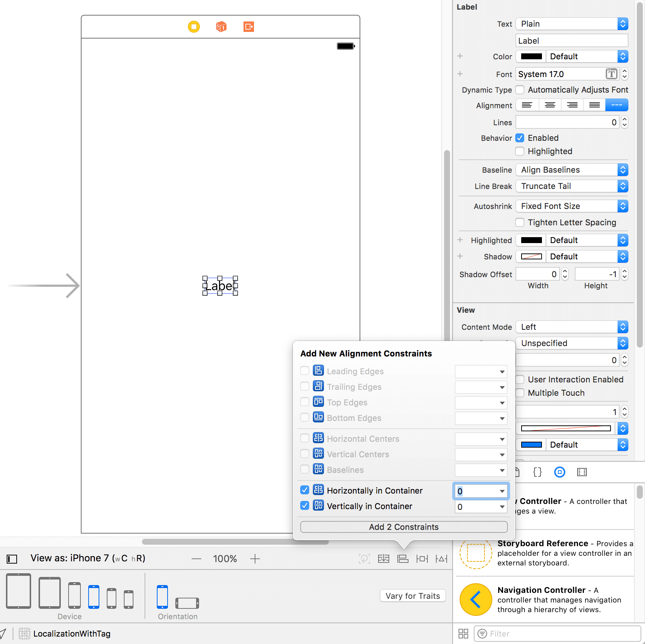The width and height of the screenshot is (645, 644).
Task: Check the Leading Edges alignment constraint
Action: pyautogui.click(x=304, y=371)
